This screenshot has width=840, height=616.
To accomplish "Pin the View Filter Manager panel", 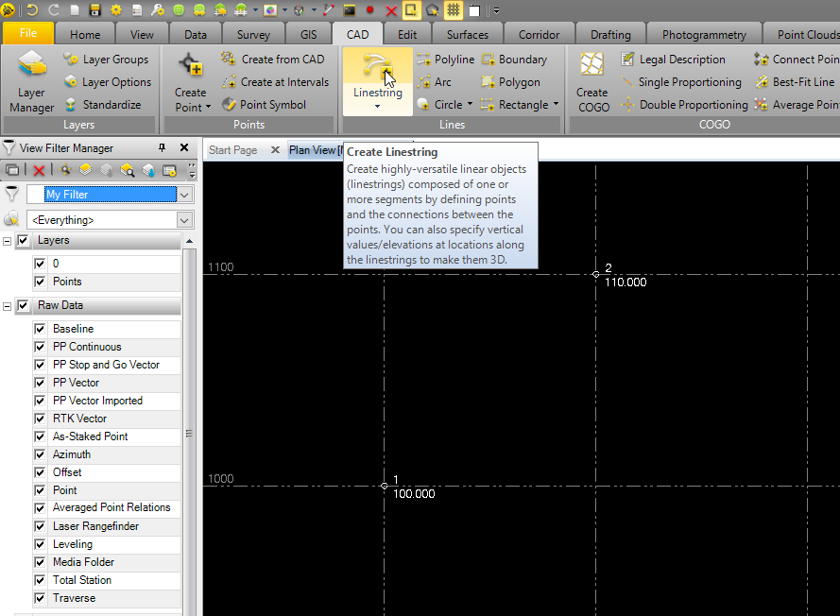I will 162,148.
